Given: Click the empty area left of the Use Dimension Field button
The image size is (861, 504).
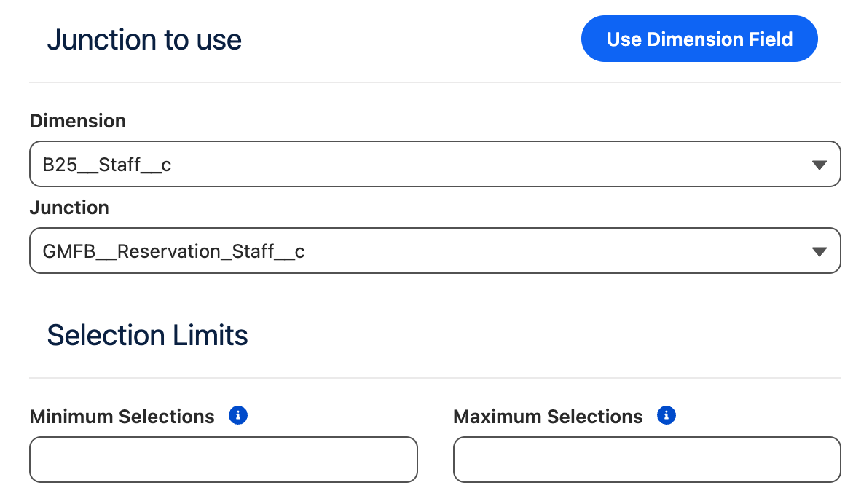Looking at the screenshot, I should point(408,40).
